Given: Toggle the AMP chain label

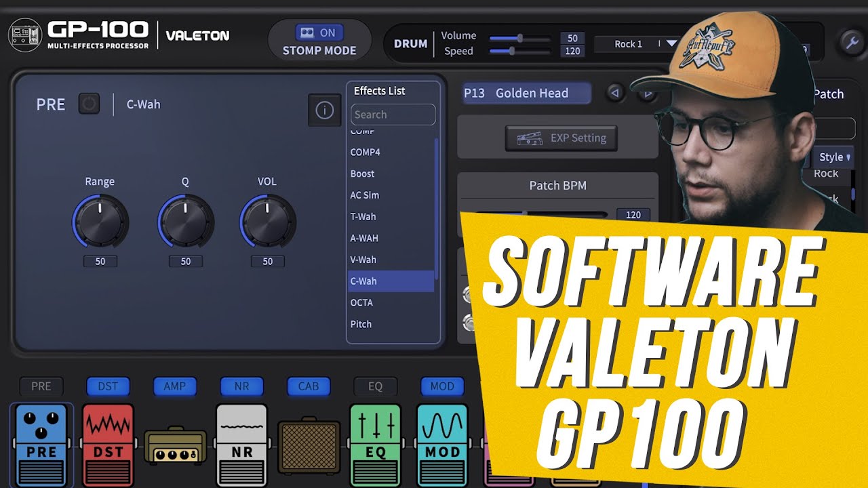Looking at the screenshot, I should [x=175, y=386].
